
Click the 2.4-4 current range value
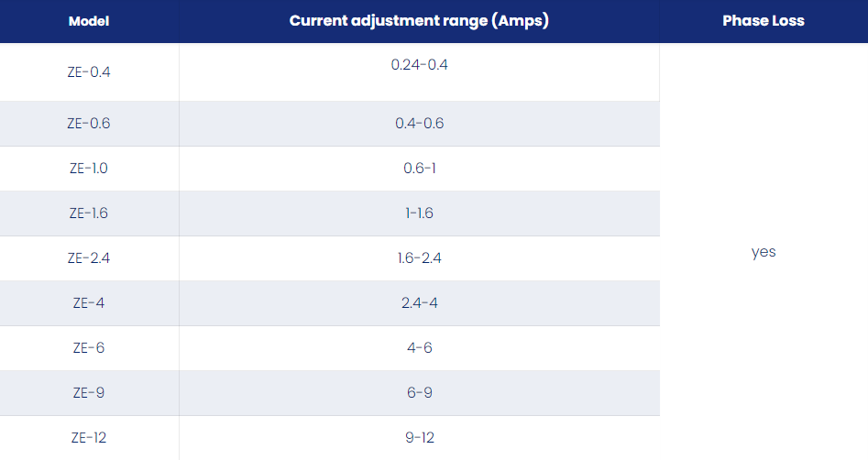click(x=419, y=302)
